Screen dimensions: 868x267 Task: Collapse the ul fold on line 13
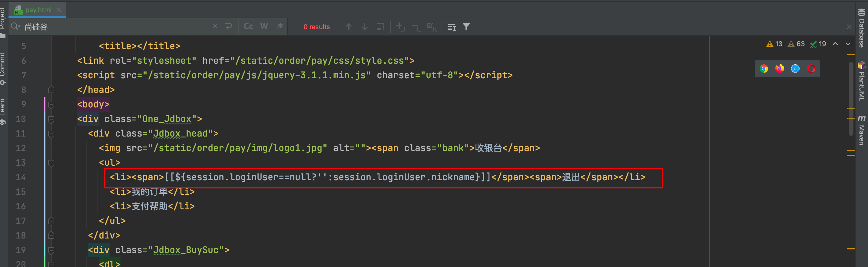(x=51, y=163)
